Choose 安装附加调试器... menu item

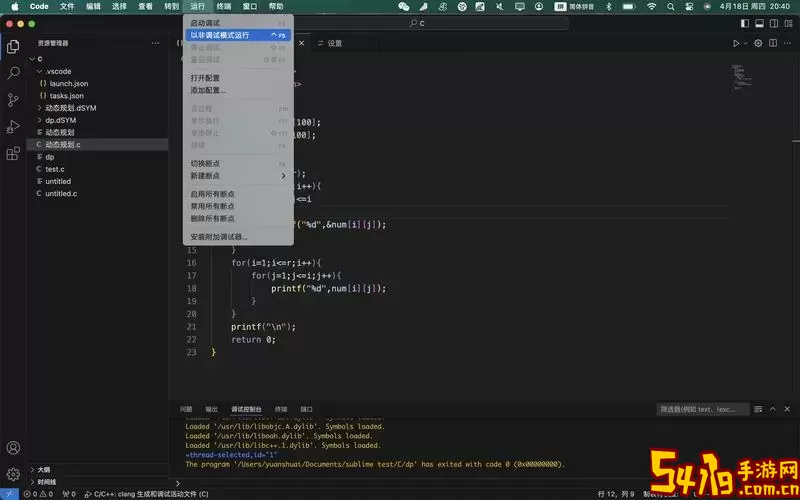tap(238, 237)
